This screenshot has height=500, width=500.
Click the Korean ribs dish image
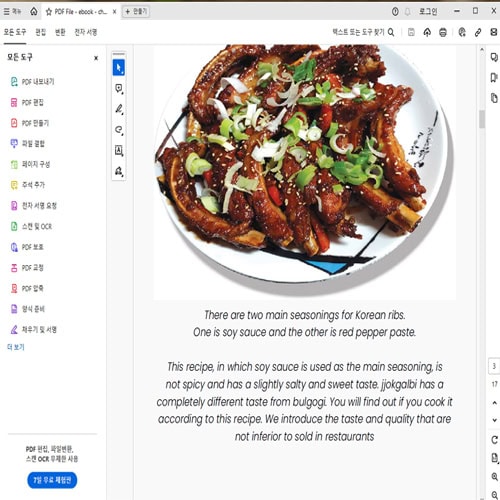click(305, 172)
